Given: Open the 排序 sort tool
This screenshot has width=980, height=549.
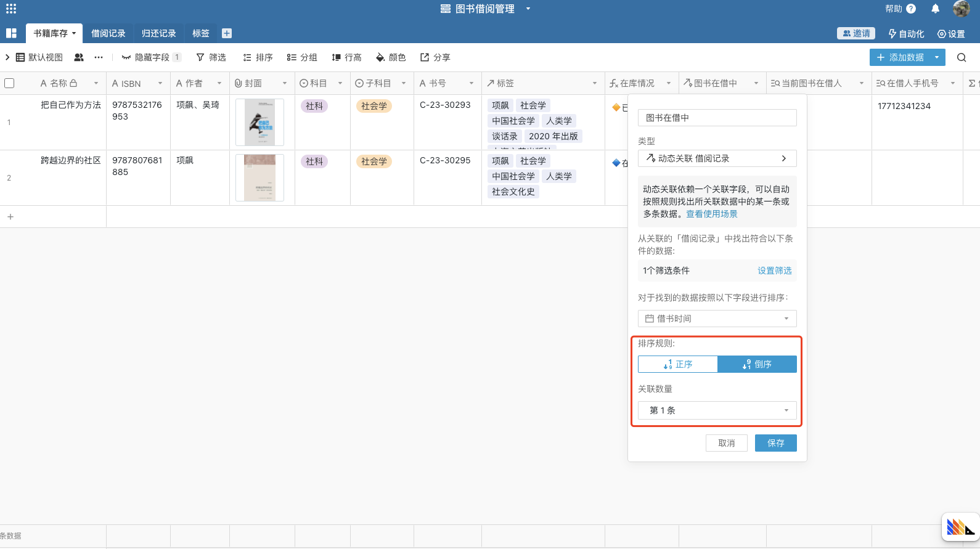Looking at the screenshot, I should pyautogui.click(x=258, y=57).
